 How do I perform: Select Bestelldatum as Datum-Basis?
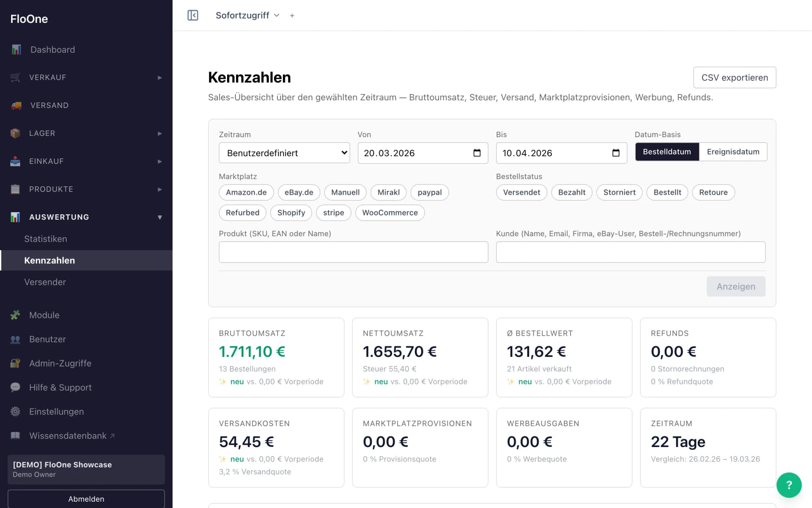click(x=667, y=152)
